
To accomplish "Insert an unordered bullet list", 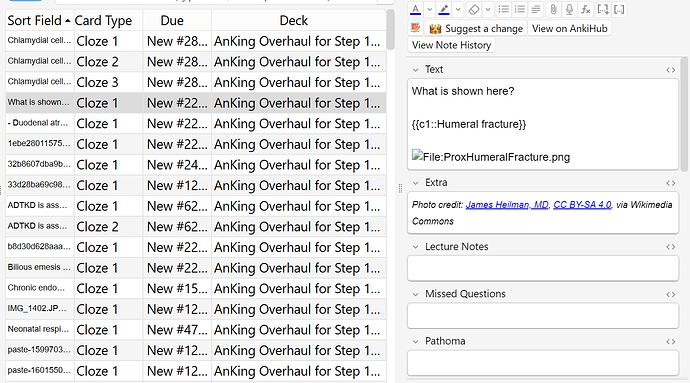I will [503, 9].
